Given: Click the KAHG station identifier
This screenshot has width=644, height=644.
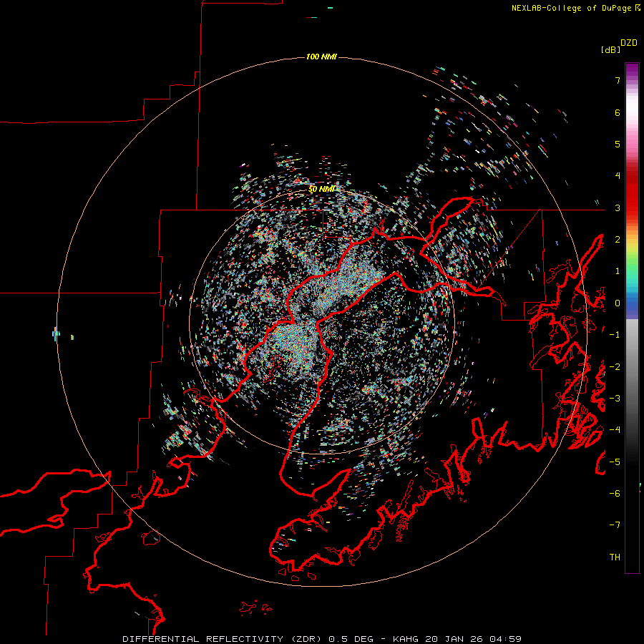Looking at the screenshot, I should (x=406, y=639).
